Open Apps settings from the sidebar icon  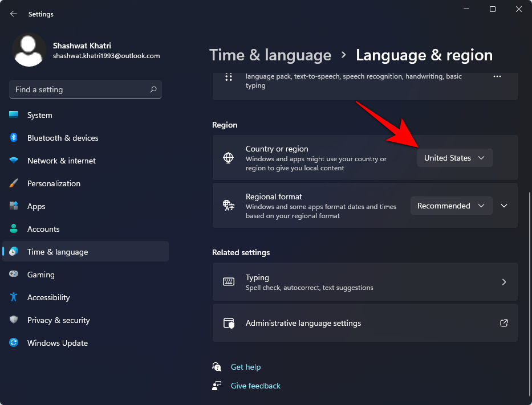pyautogui.click(x=14, y=206)
